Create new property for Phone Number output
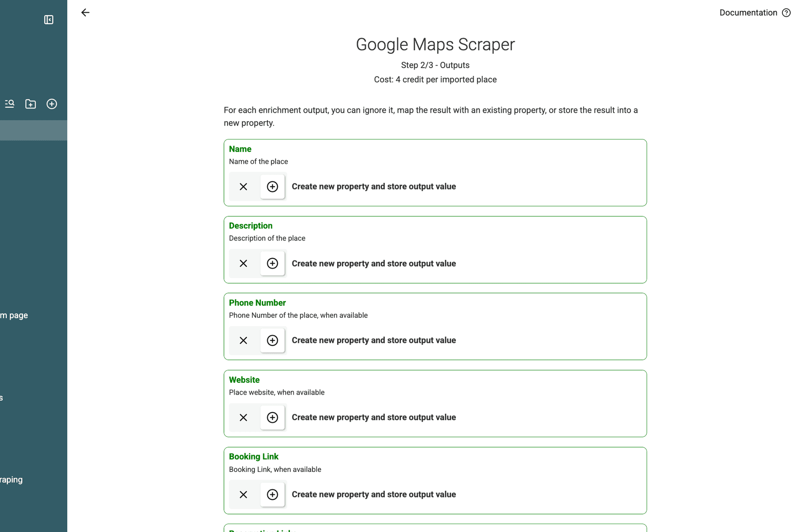The image size is (802, 532). tap(272, 340)
